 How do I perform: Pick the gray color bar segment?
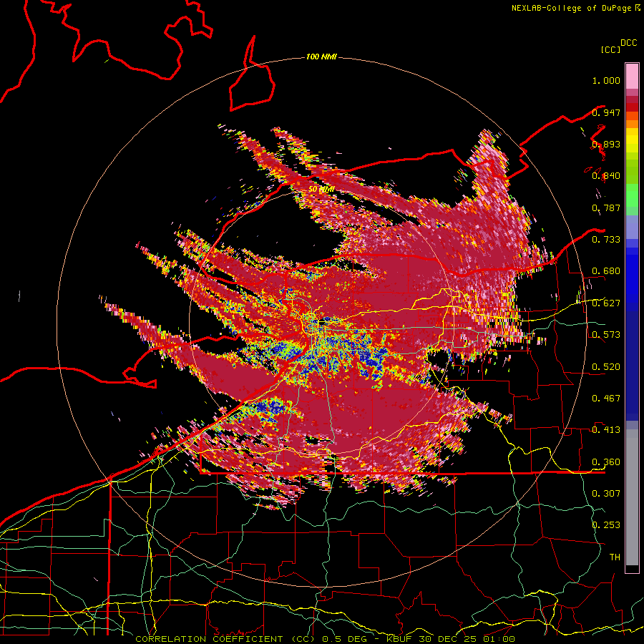point(632,497)
